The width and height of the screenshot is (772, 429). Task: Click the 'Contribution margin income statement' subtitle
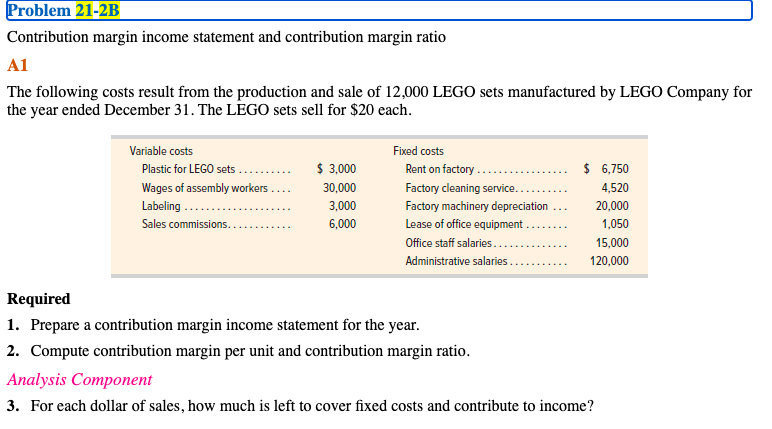226,37
